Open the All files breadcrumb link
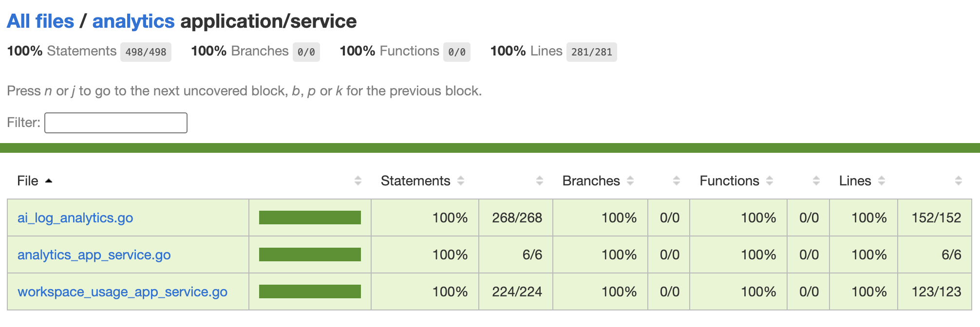 [40, 21]
